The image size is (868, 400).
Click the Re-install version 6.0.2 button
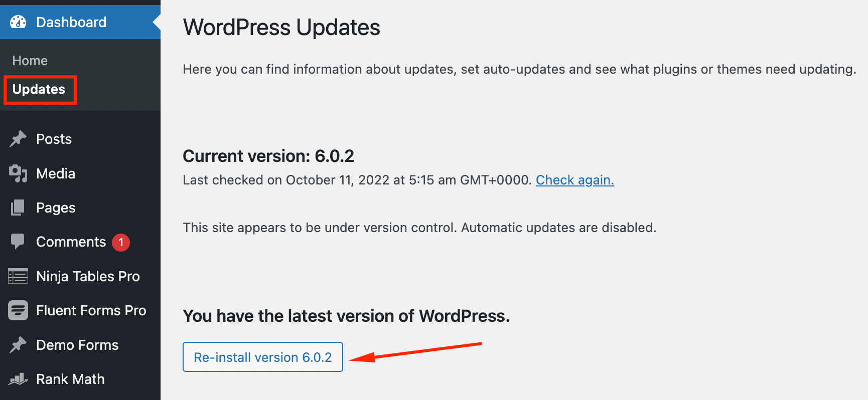point(262,357)
